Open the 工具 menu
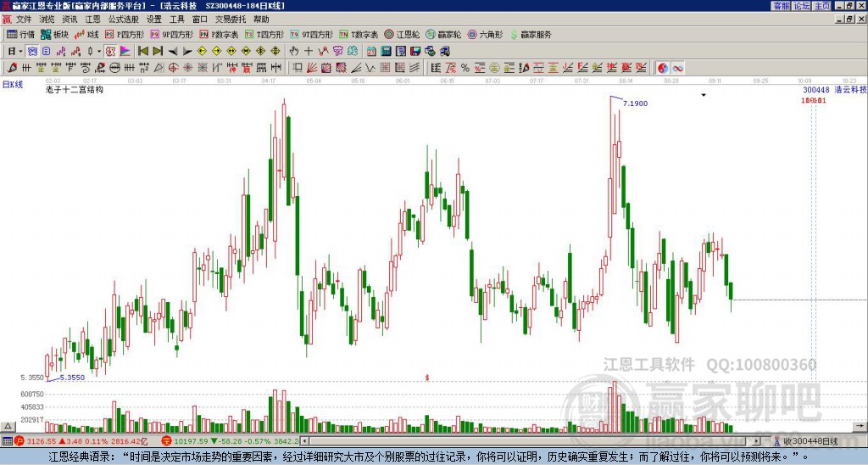This screenshot has height=465, width=868. (176, 20)
